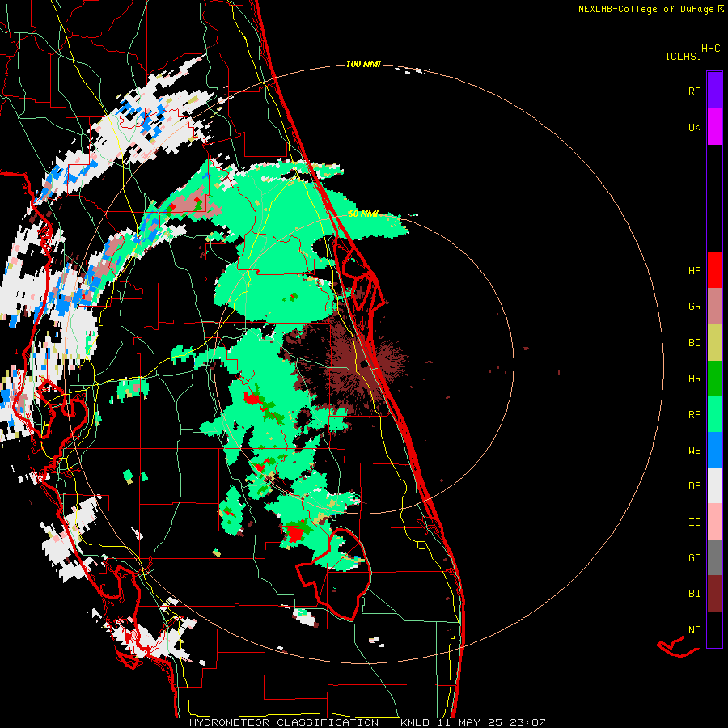Click the 100 NMI range ring label

point(363,64)
